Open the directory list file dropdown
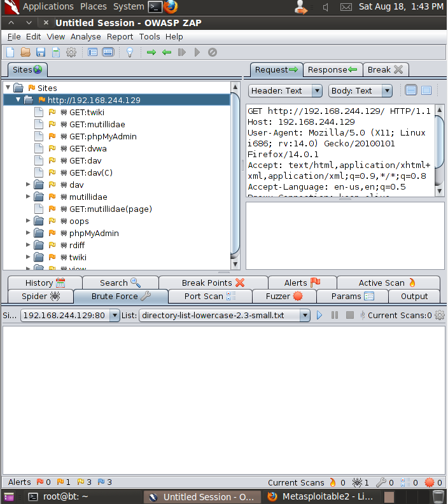Screen dimensions: 448x504 pos(304,315)
